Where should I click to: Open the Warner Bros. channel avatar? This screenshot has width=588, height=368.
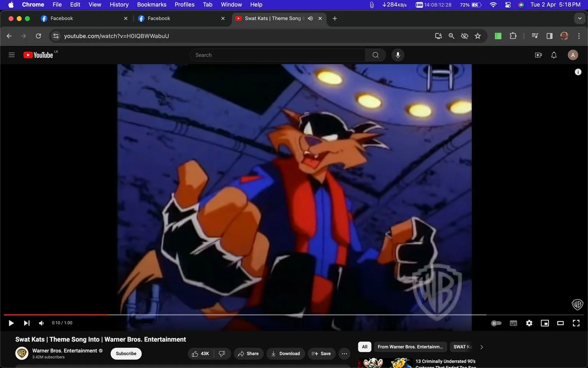point(22,353)
